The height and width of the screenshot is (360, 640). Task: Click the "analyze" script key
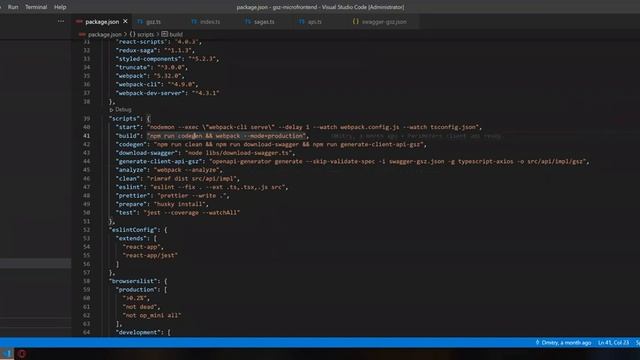[x=131, y=170]
